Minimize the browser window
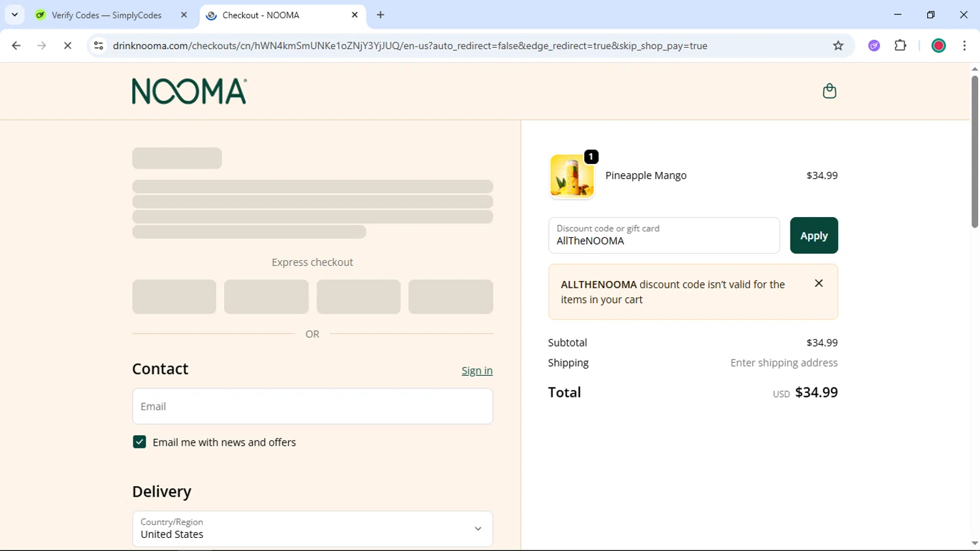This screenshot has height=551, width=980. 898,14
